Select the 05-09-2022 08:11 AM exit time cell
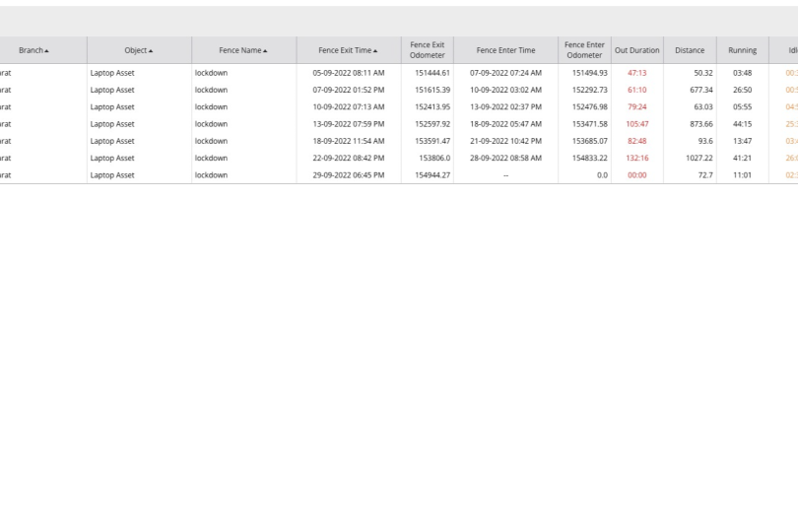 point(349,73)
